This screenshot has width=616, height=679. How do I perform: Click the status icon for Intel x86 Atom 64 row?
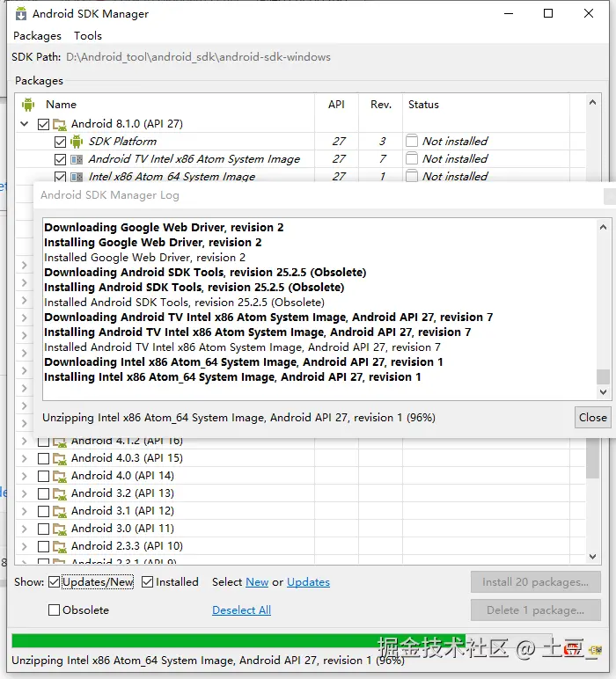coord(412,176)
